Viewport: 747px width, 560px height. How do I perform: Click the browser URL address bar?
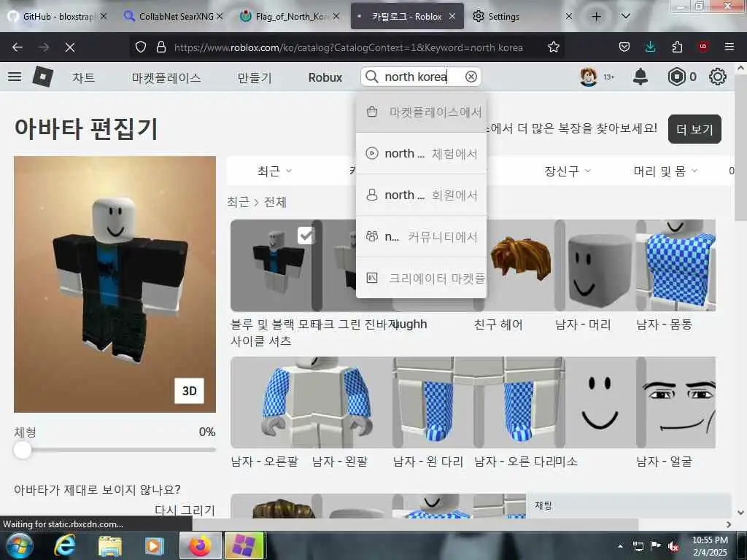click(348, 47)
